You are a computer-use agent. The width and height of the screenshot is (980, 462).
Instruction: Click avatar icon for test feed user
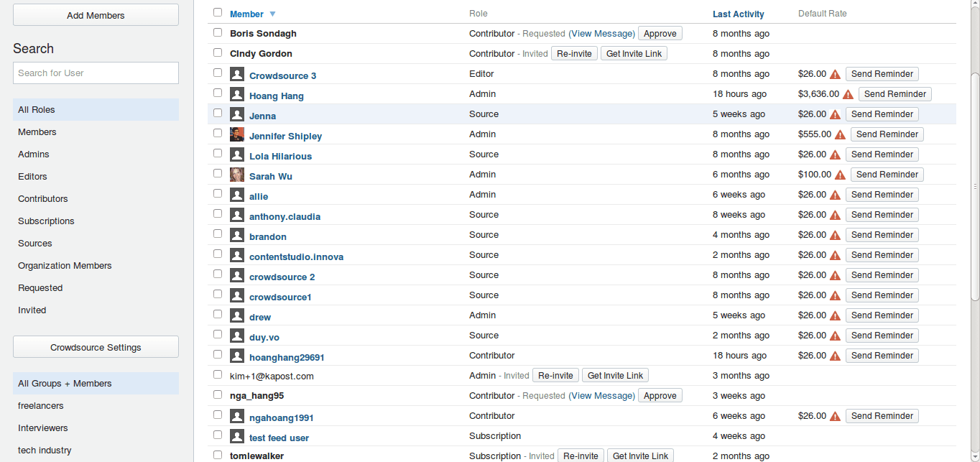point(237,436)
